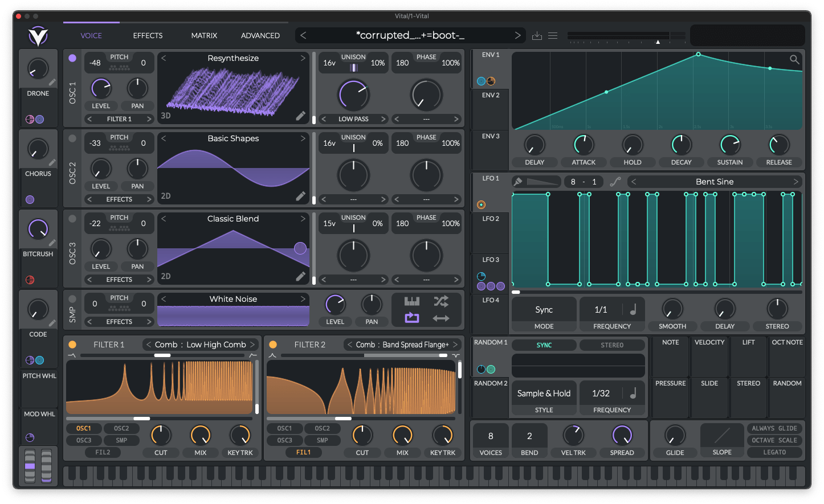Click LFO 1 modulation source dot
Viewport: 824px width, 504px height.
tap(482, 204)
